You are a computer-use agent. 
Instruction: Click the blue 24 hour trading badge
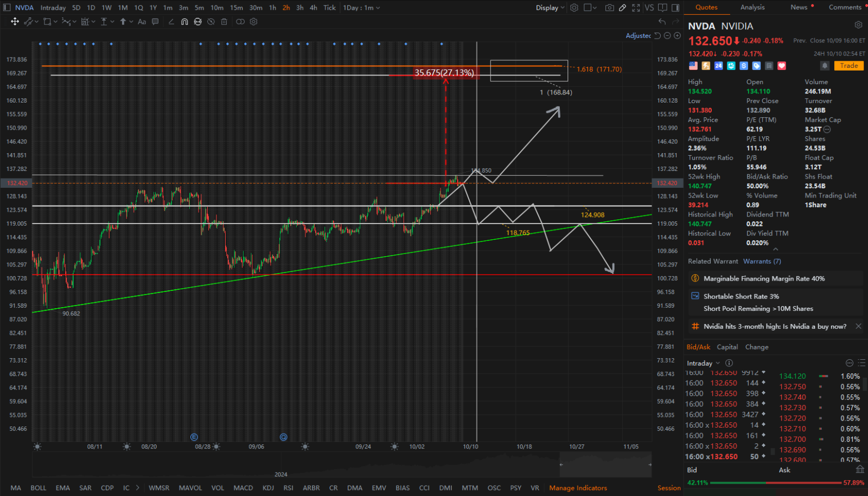(x=718, y=66)
